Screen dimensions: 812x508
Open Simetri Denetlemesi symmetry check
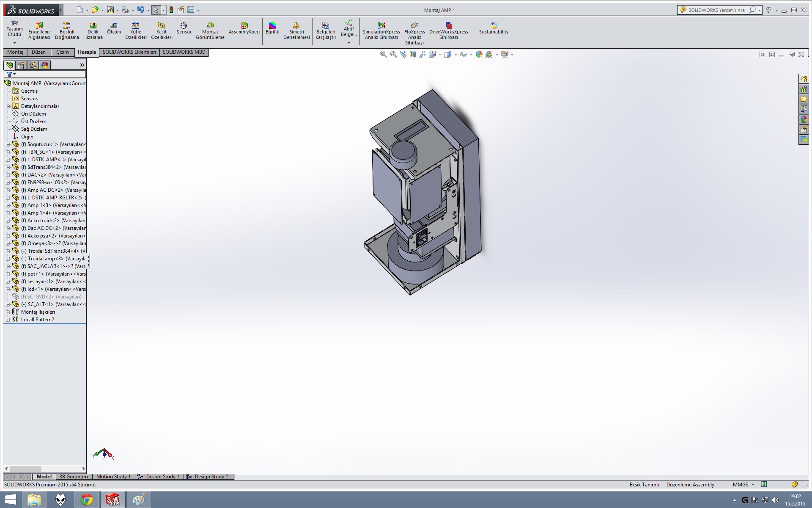tap(296, 31)
